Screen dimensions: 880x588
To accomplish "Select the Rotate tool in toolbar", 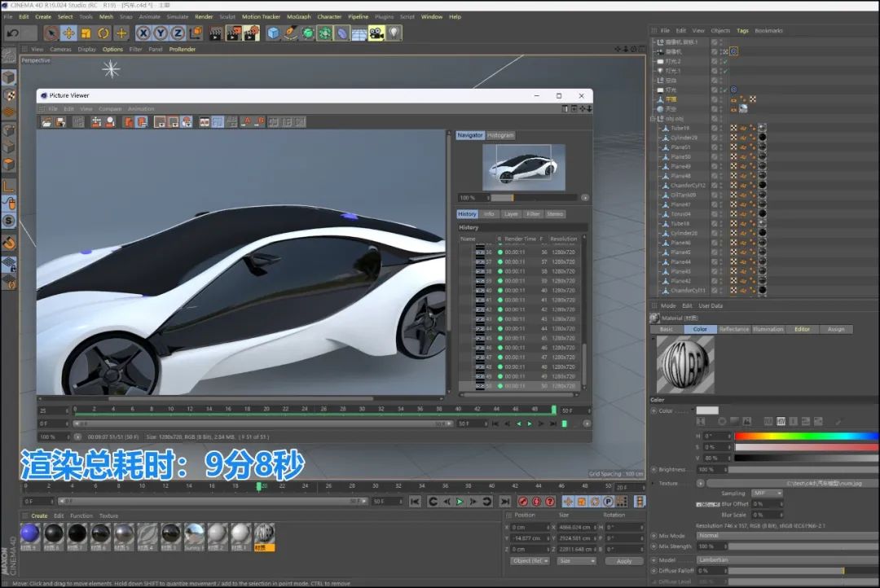I will coord(103,33).
